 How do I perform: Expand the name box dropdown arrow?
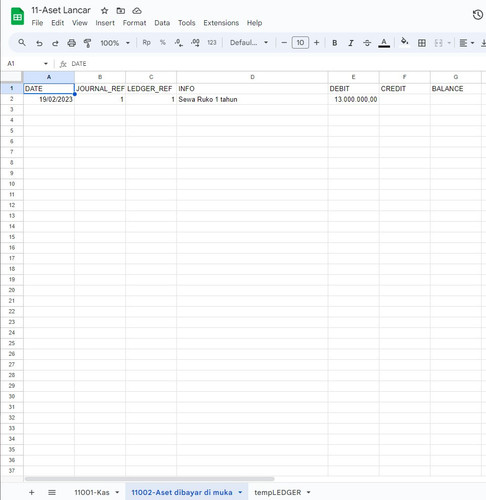click(46, 64)
